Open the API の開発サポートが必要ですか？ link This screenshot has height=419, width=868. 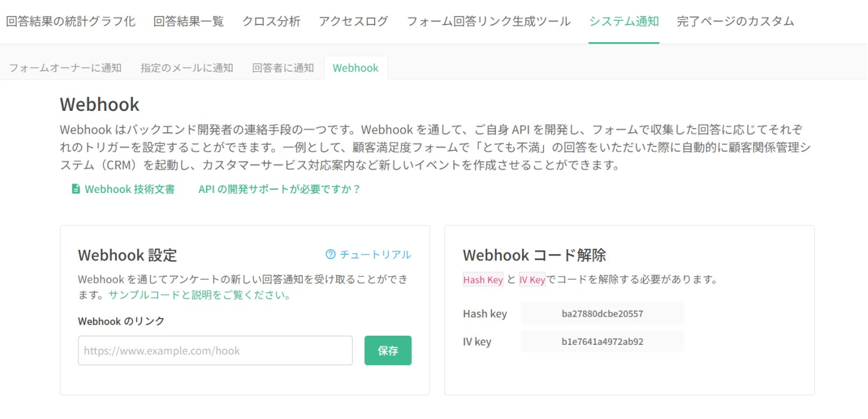[x=279, y=189]
